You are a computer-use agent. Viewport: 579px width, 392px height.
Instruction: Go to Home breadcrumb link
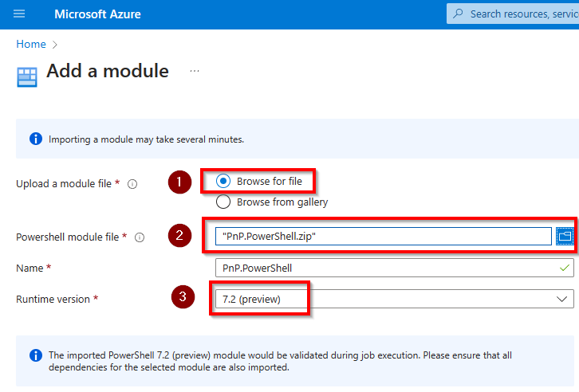[x=31, y=44]
